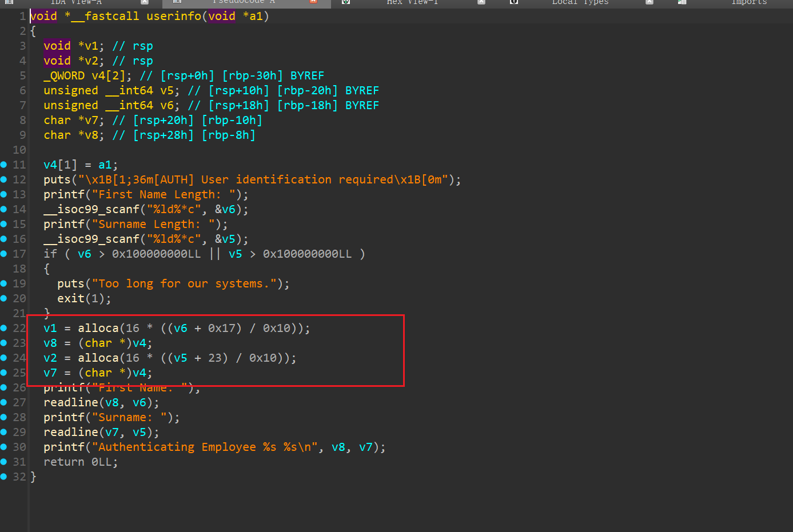The height and width of the screenshot is (532, 793).
Task: Switch to the Local Types tab
Action: 580,2
